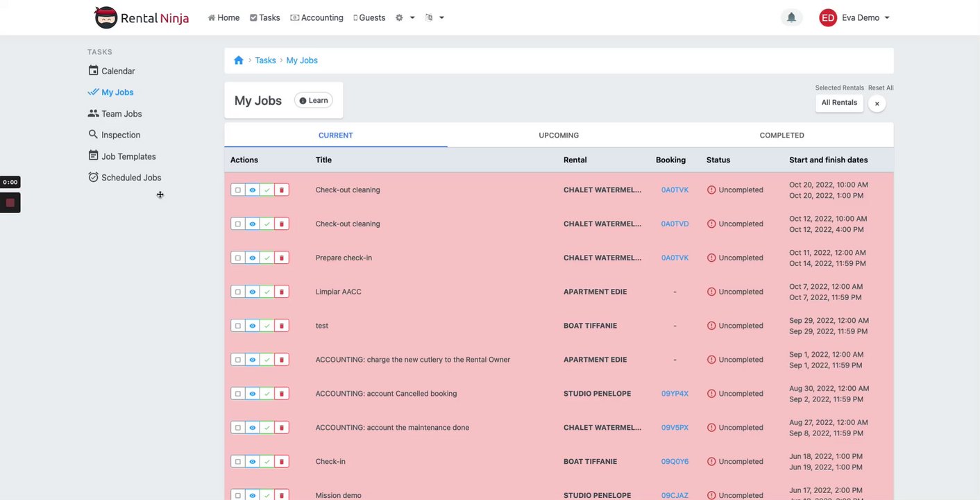
Task: Tick checkbox for the 'test' job
Action: point(238,326)
